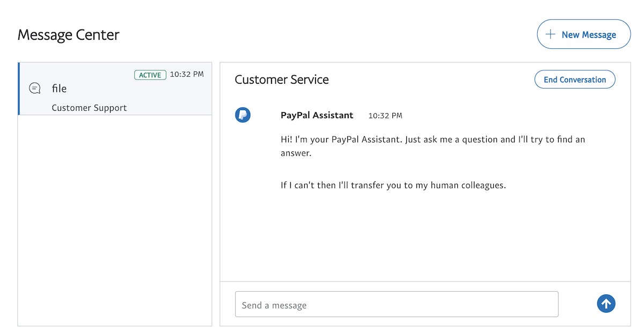This screenshot has height=332, width=644.
Task: Click the blue send arrow icon
Action: click(x=606, y=304)
